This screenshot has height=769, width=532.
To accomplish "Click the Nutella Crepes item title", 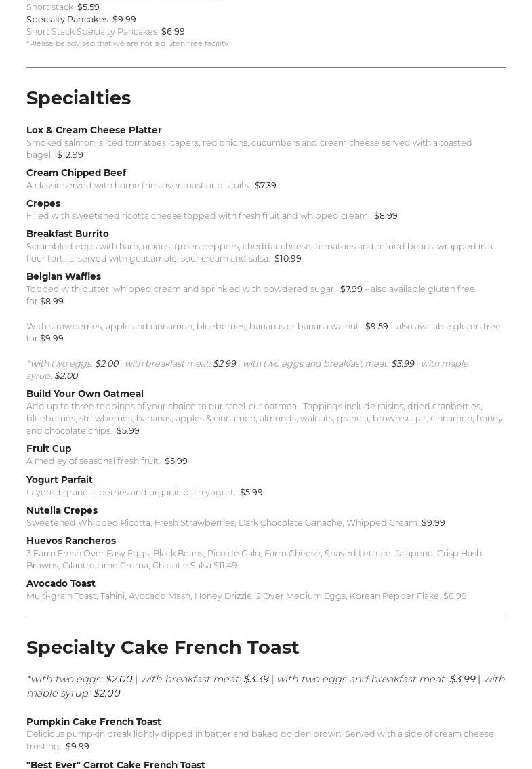I will pos(62,510).
